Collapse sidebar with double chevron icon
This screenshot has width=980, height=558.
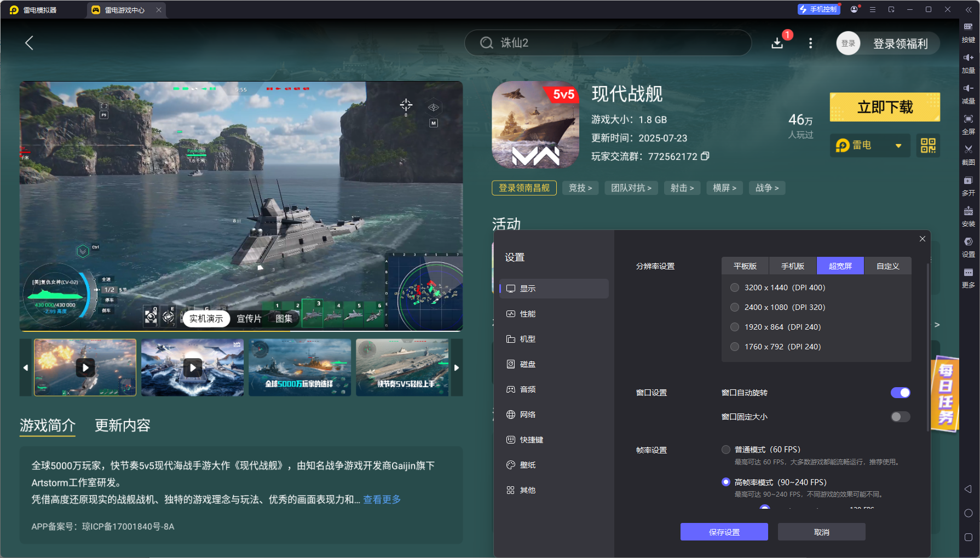tap(968, 9)
